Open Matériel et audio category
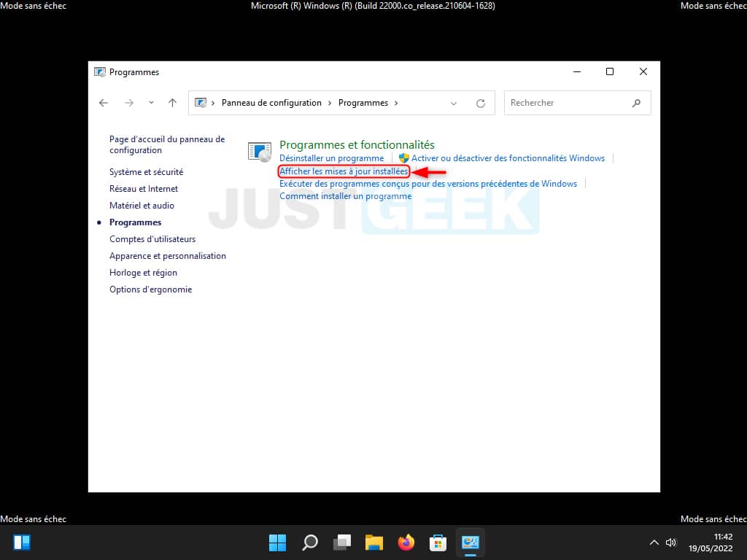Screen dimensions: 747x560 pos(142,206)
